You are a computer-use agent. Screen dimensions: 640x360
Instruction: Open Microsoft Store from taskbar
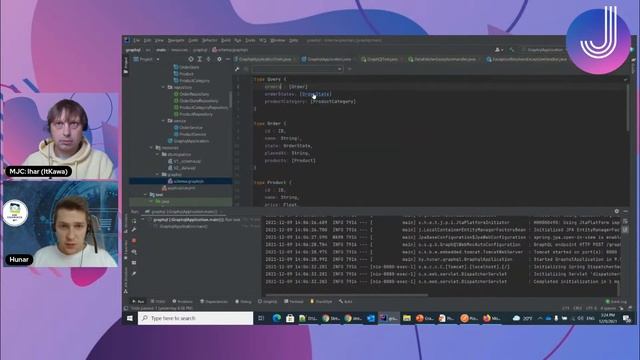pyautogui.click(x=290, y=318)
